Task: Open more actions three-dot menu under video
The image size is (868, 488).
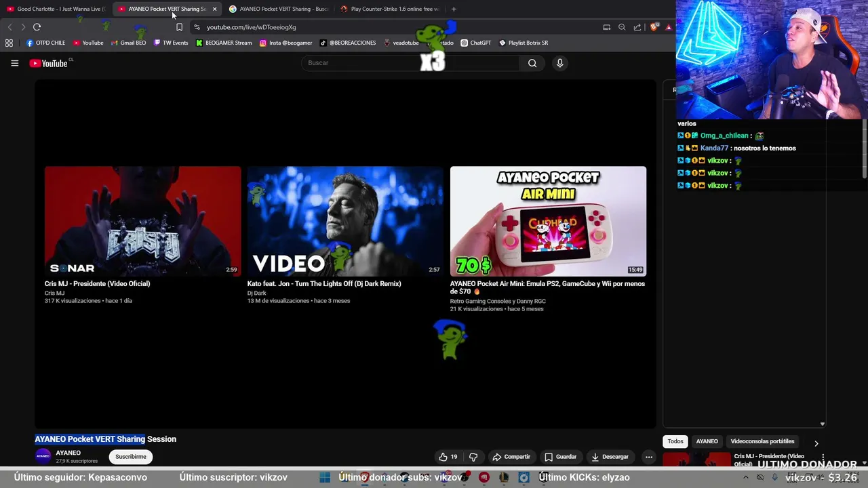Action: tap(649, 457)
